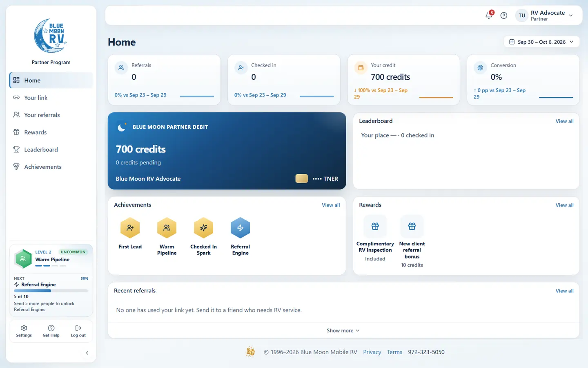Click the Blue Moon RV logo

[x=51, y=36]
